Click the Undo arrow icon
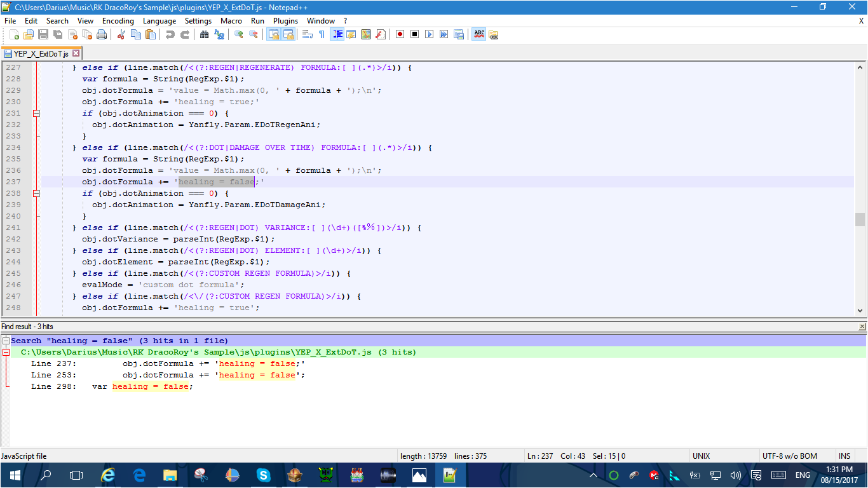The image size is (868, 488). coord(170,34)
